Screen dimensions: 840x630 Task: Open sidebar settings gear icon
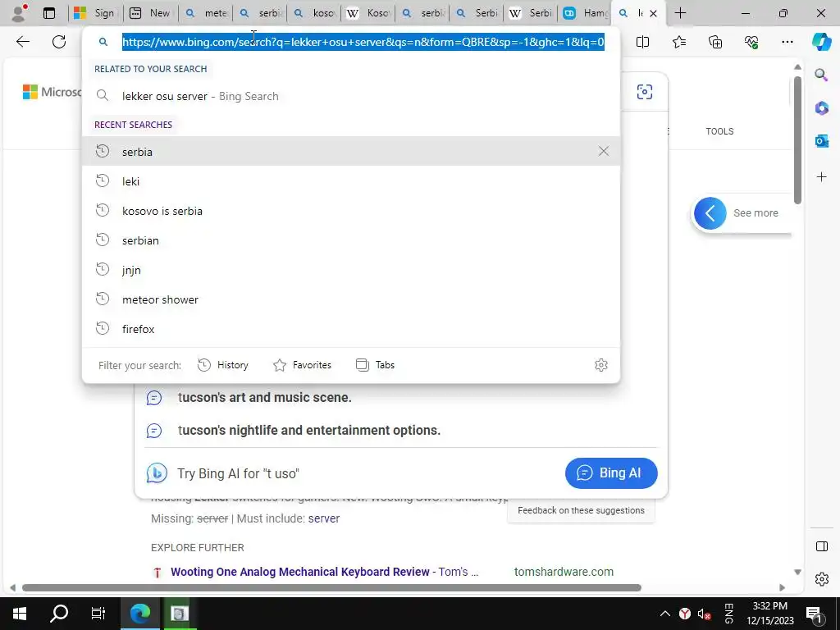822,579
